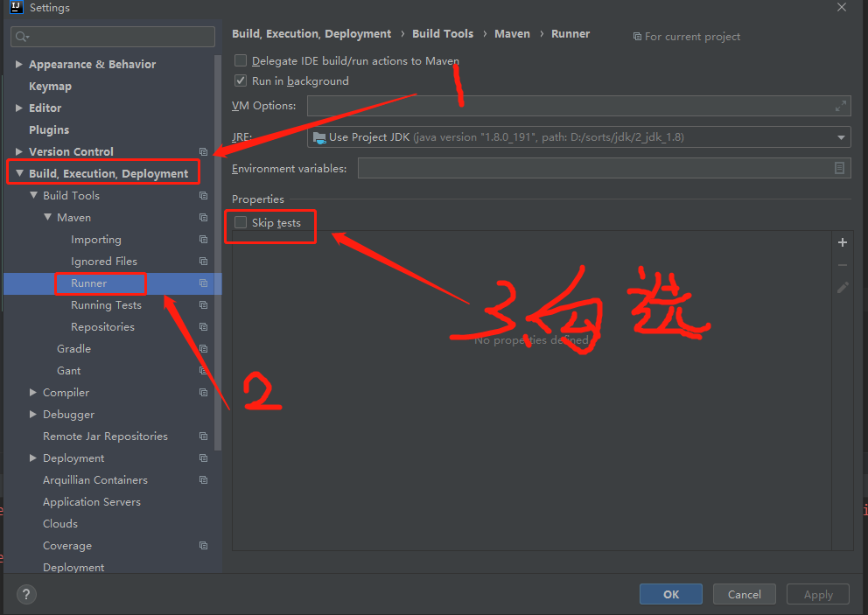Open help with question mark icon
Image resolution: width=868 pixels, height=615 pixels.
26,595
